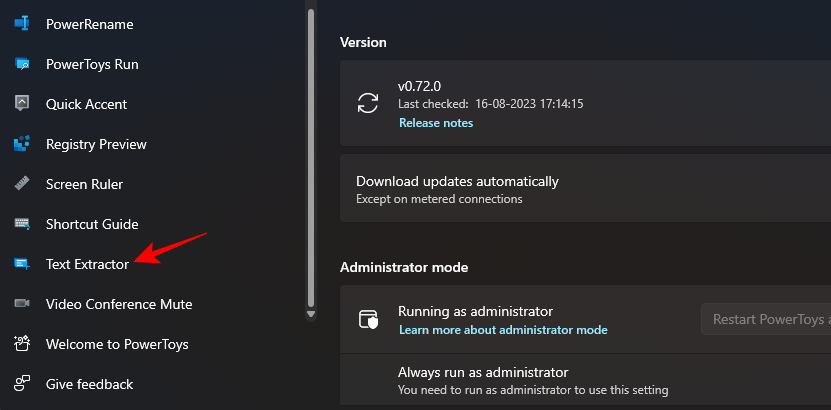This screenshot has height=410, width=831.
Task: Click the Registry Preview icon
Action: click(22, 144)
